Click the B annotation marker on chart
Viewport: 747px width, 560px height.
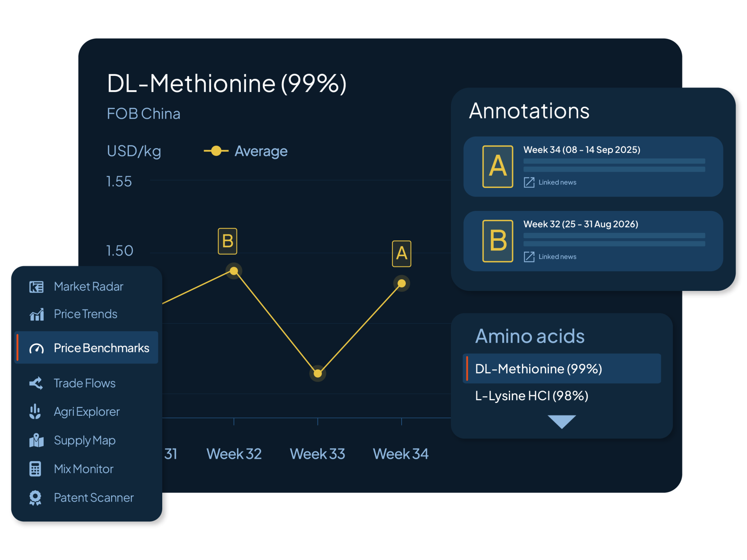[228, 241]
